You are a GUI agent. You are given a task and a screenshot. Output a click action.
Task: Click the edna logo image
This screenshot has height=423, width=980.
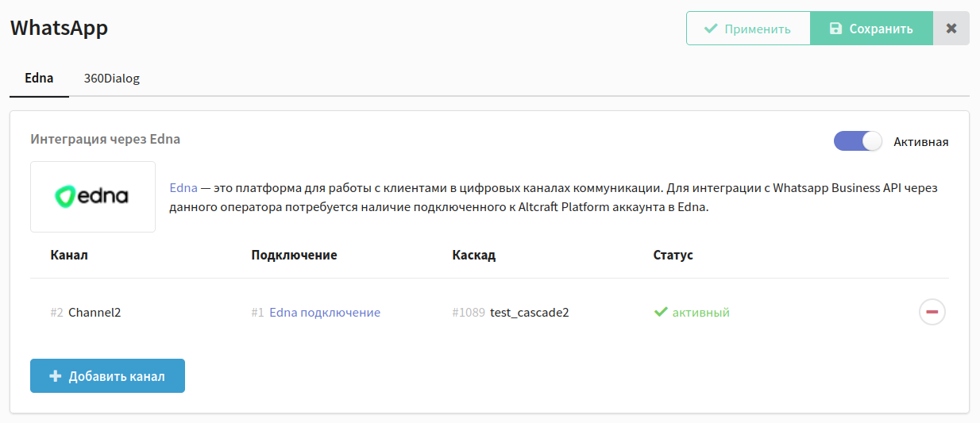(93, 197)
